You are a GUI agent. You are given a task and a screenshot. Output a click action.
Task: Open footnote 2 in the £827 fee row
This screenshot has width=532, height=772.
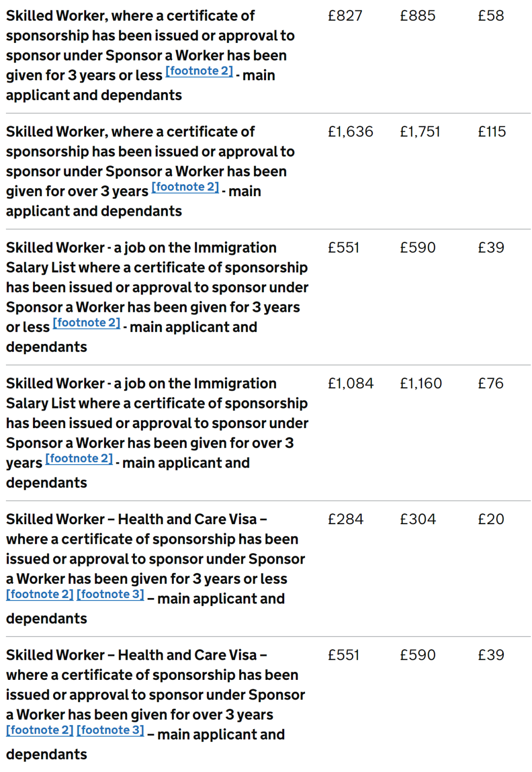click(199, 71)
